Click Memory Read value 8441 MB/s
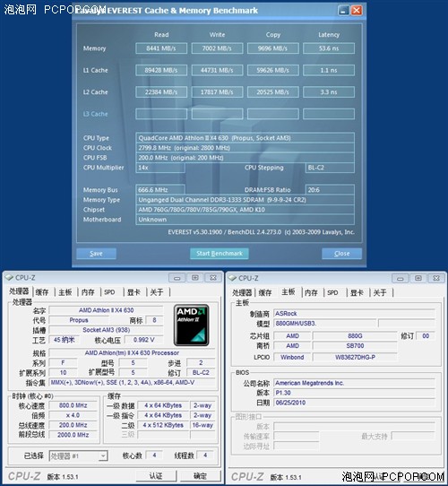 coord(161,48)
